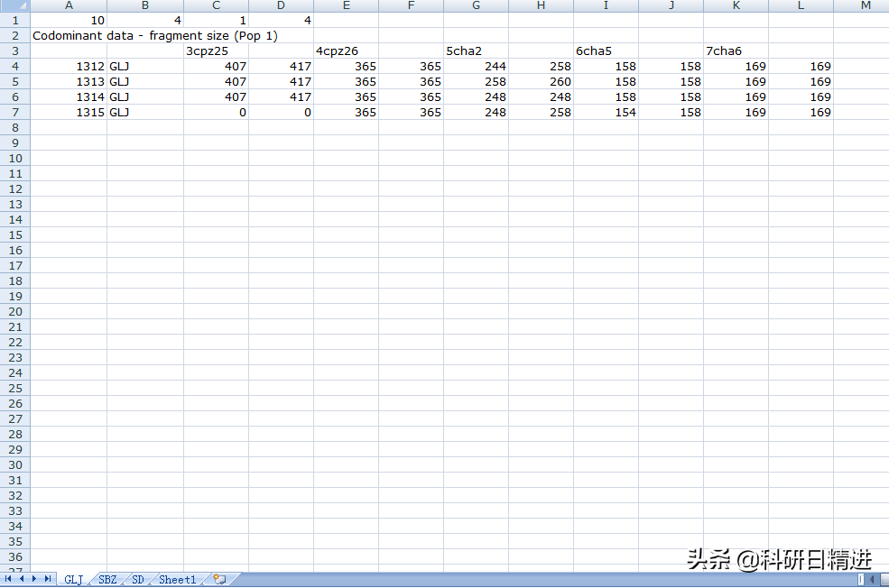889x588 pixels.
Task: Click the GLJ cell in row 4
Action: pos(145,66)
